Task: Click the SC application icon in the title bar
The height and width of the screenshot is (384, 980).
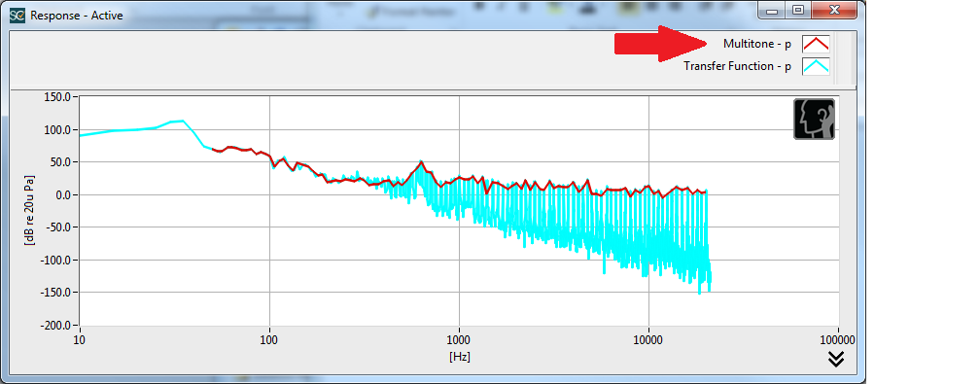Action: pos(18,15)
